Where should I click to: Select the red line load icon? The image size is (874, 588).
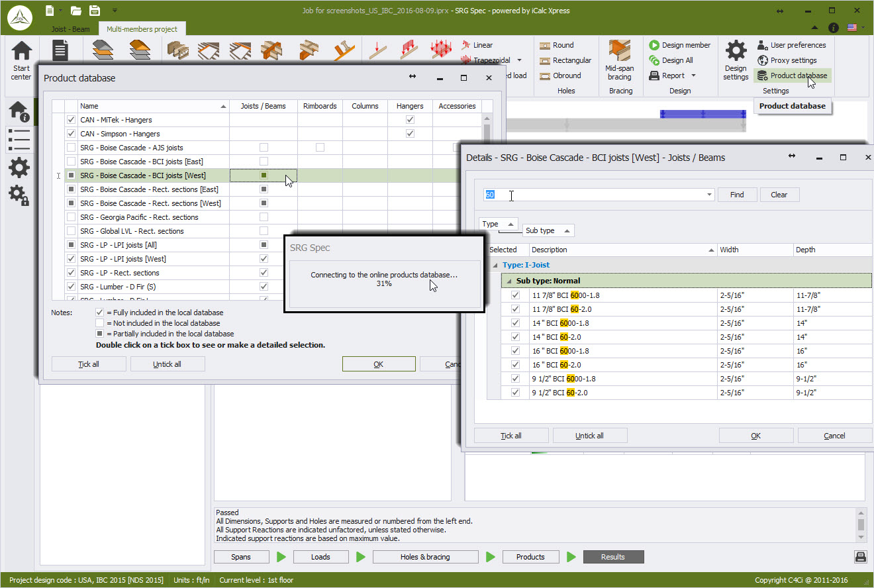pos(409,50)
